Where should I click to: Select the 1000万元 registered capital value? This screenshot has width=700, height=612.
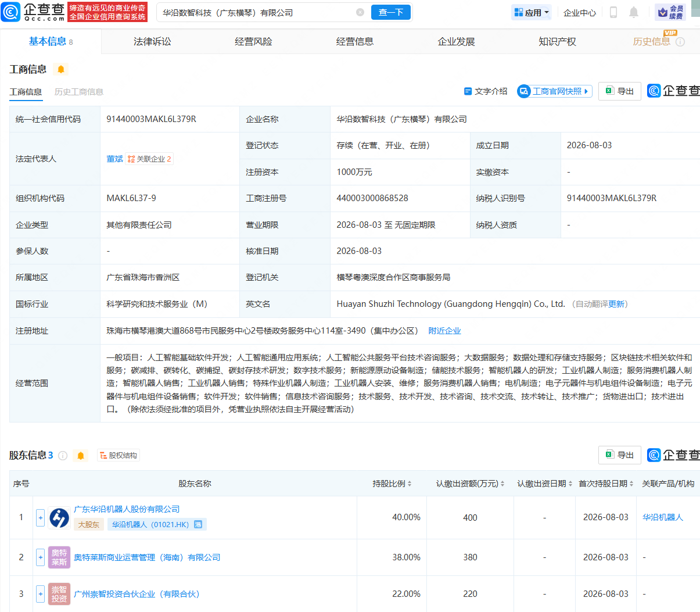point(354,172)
